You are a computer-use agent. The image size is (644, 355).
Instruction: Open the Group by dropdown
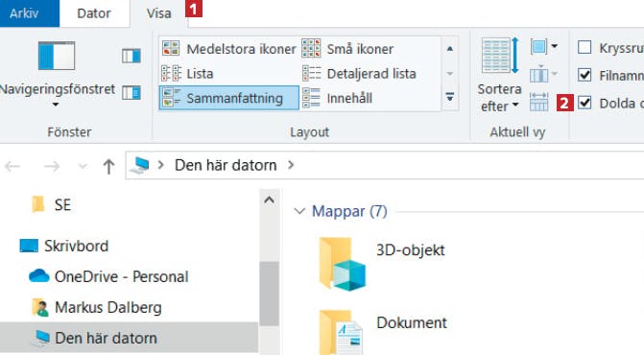pyautogui.click(x=544, y=46)
